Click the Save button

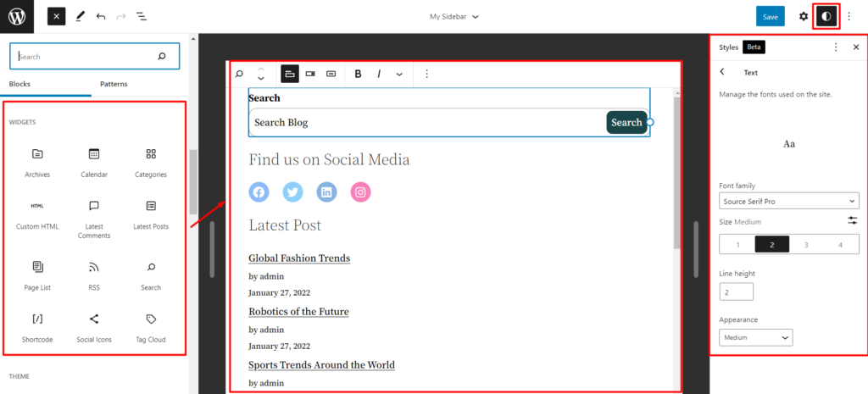770,16
